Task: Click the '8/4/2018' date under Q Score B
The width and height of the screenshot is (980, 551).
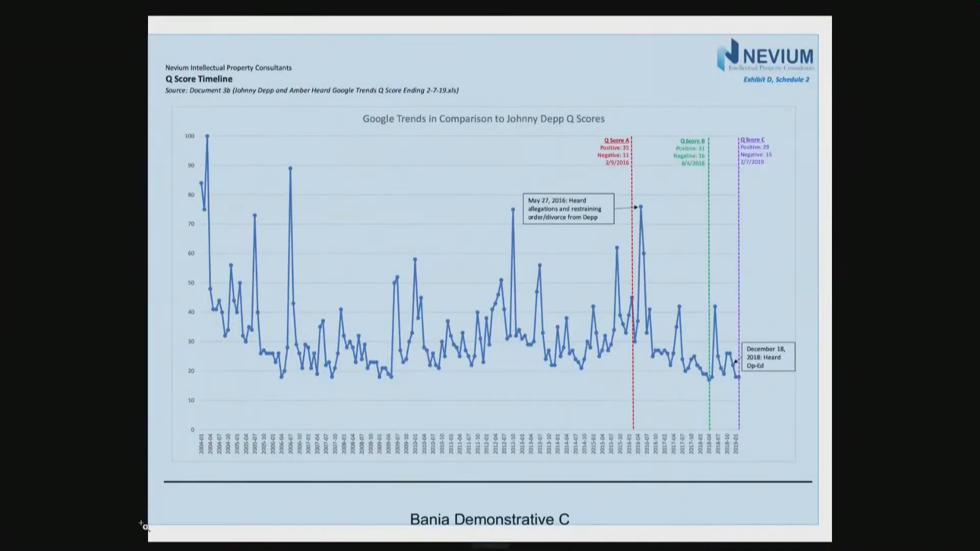Action: click(x=693, y=163)
